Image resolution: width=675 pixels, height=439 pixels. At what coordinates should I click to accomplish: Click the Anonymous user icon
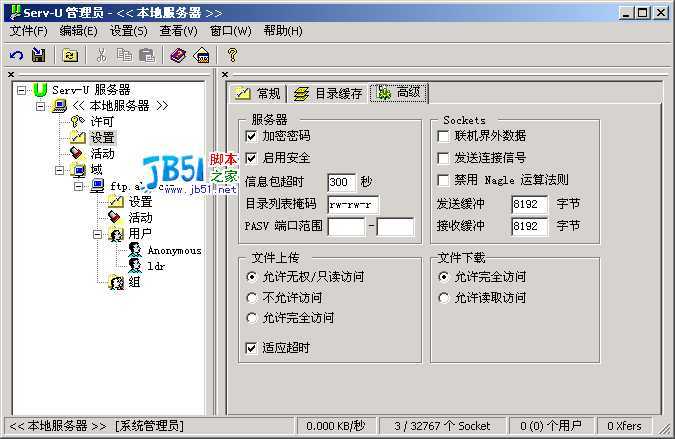[135, 250]
